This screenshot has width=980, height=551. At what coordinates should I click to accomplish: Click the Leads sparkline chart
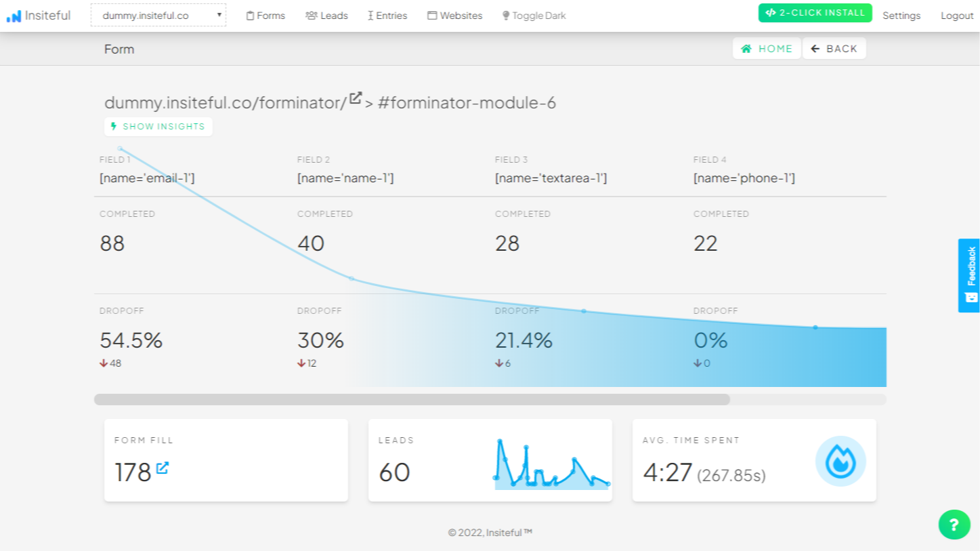552,464
